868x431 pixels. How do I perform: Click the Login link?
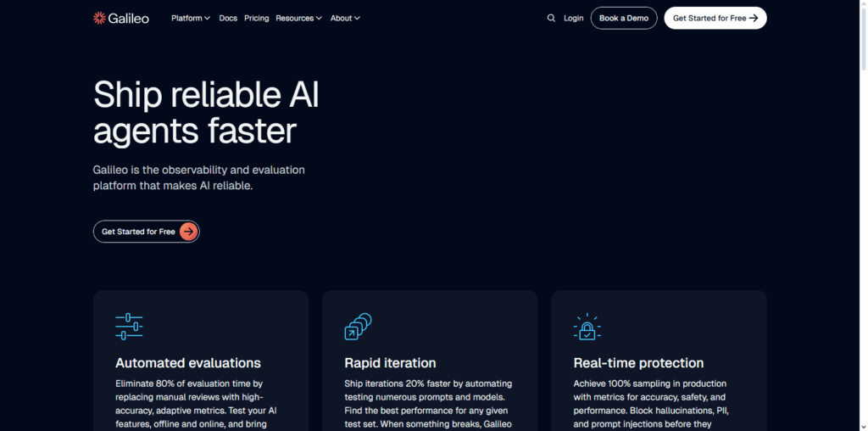(574, 19)
